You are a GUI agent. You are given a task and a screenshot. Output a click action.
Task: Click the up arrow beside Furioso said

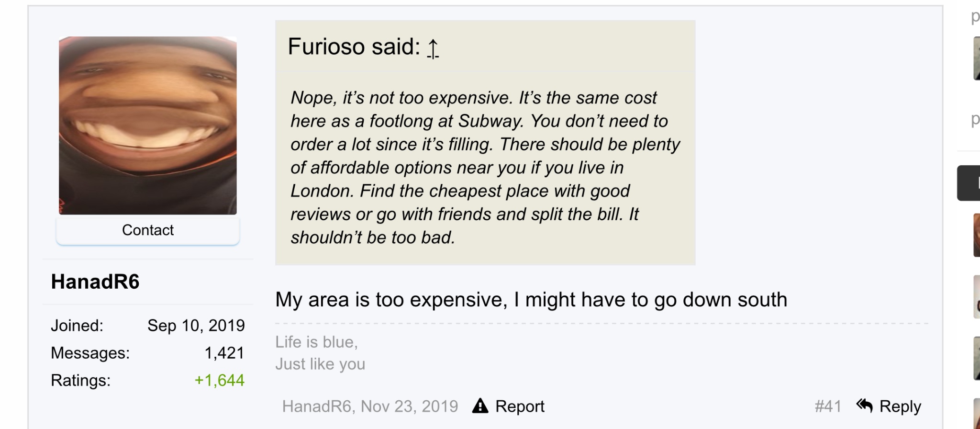click(433, 49)
